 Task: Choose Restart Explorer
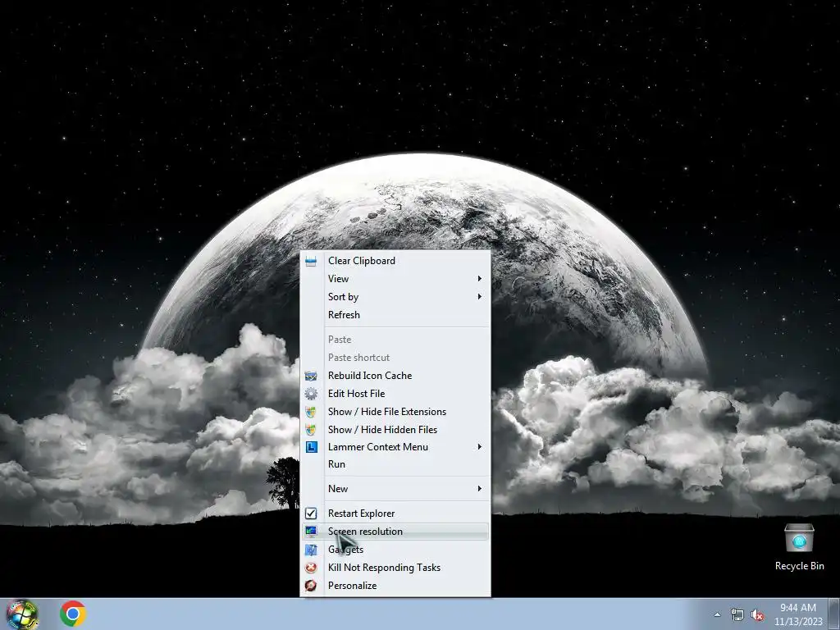tap(395, 514)
